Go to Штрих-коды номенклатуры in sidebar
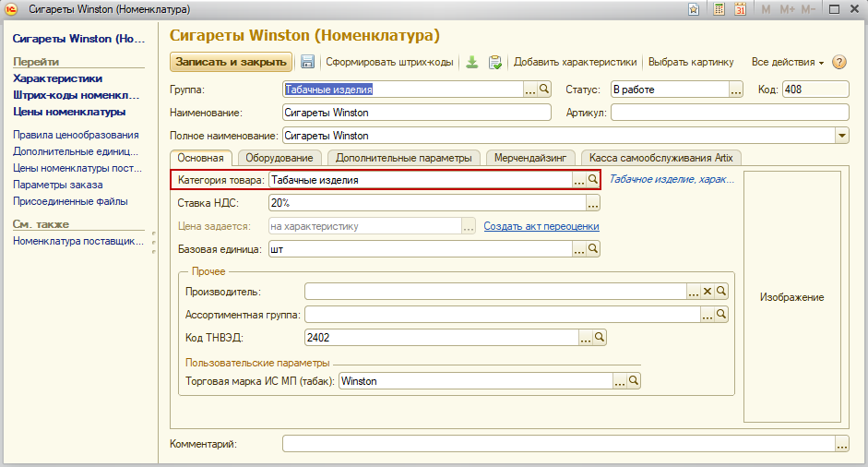 point(77,95)
